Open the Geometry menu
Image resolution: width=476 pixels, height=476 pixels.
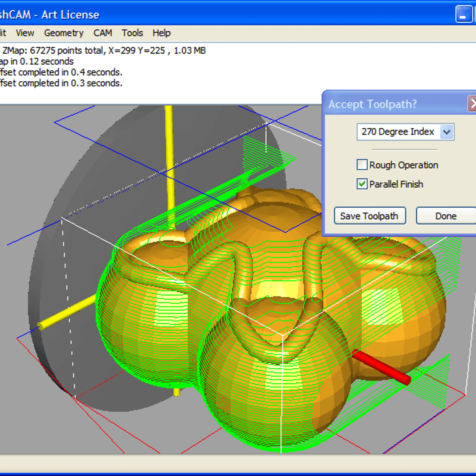(x=64, y=33)
